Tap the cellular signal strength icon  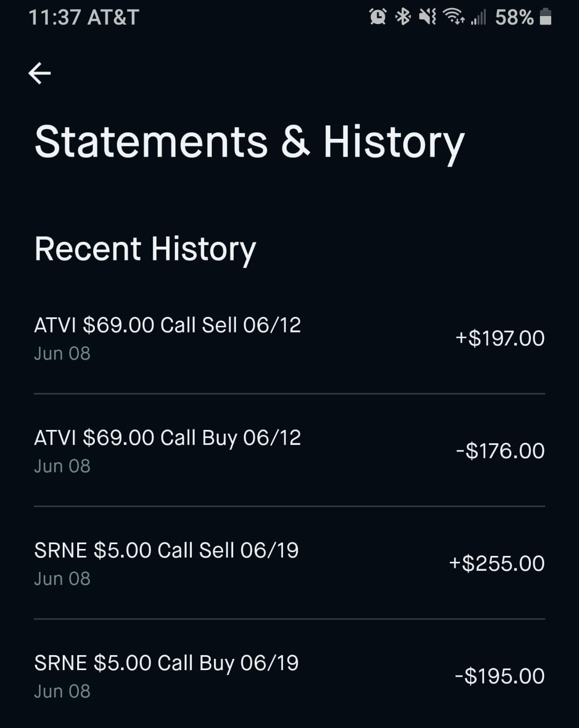478,17
